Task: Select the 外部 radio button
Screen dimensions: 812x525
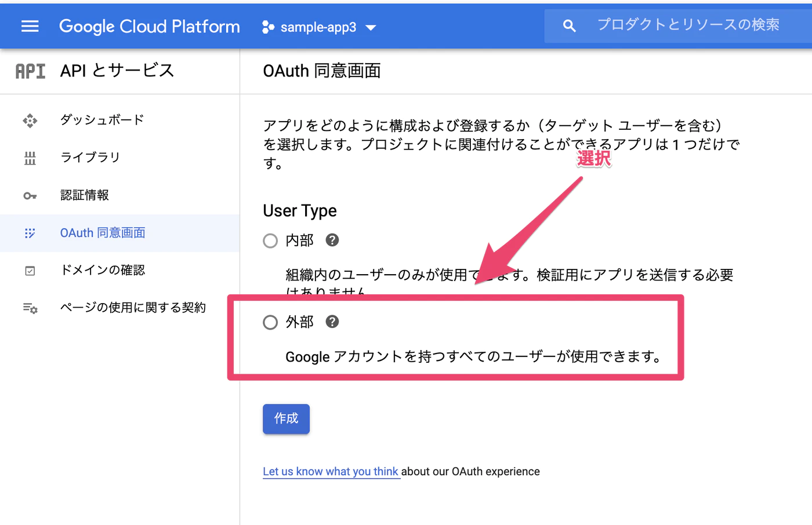Action: [x=270, y=322]
